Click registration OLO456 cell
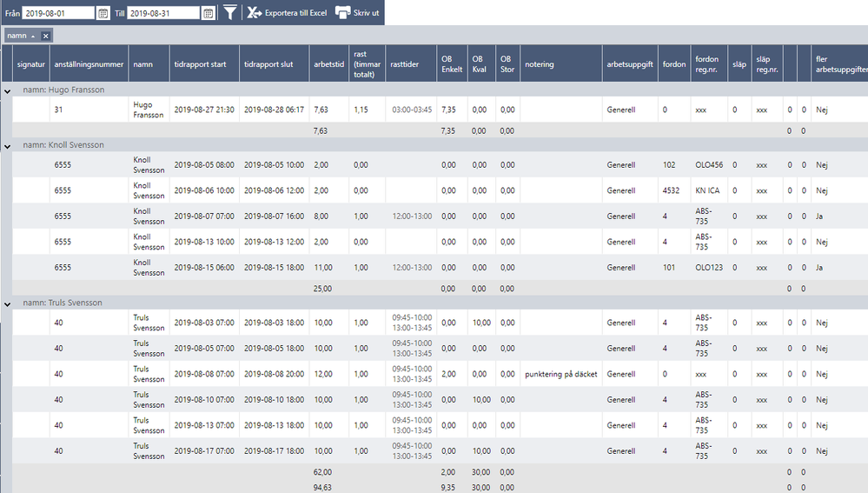Viewport: 868px width, 493px height. tap(709, 164)
